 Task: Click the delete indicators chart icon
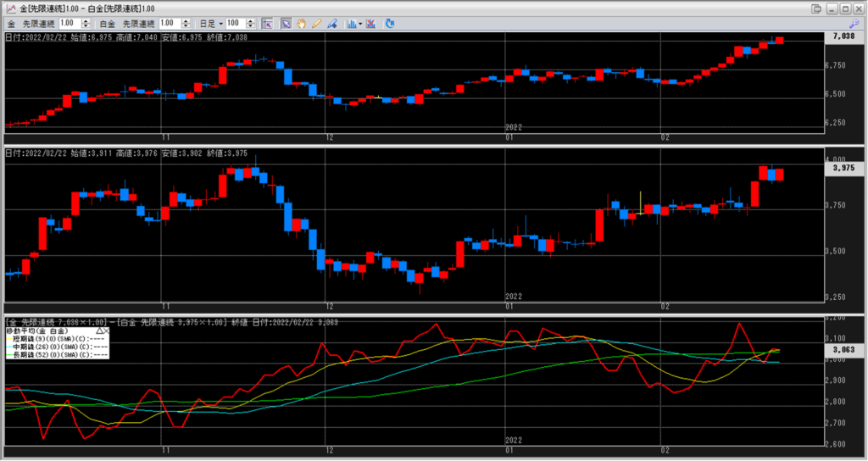tap(371, 23)
